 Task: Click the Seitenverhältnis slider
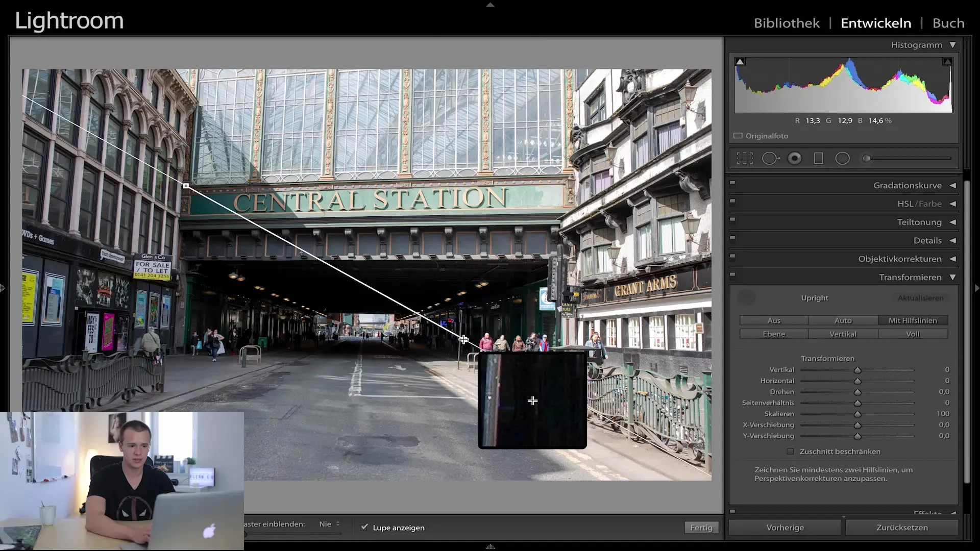click(x=857, y=403)
